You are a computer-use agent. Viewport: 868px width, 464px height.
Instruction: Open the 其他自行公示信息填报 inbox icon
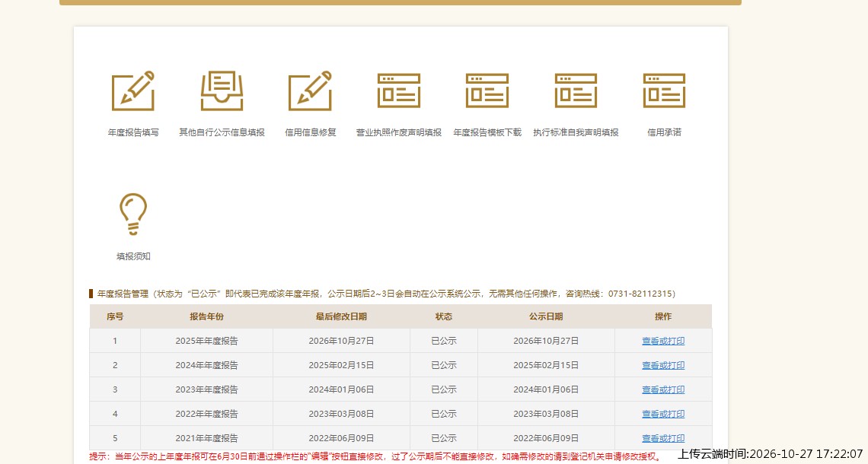coord(222,91)
